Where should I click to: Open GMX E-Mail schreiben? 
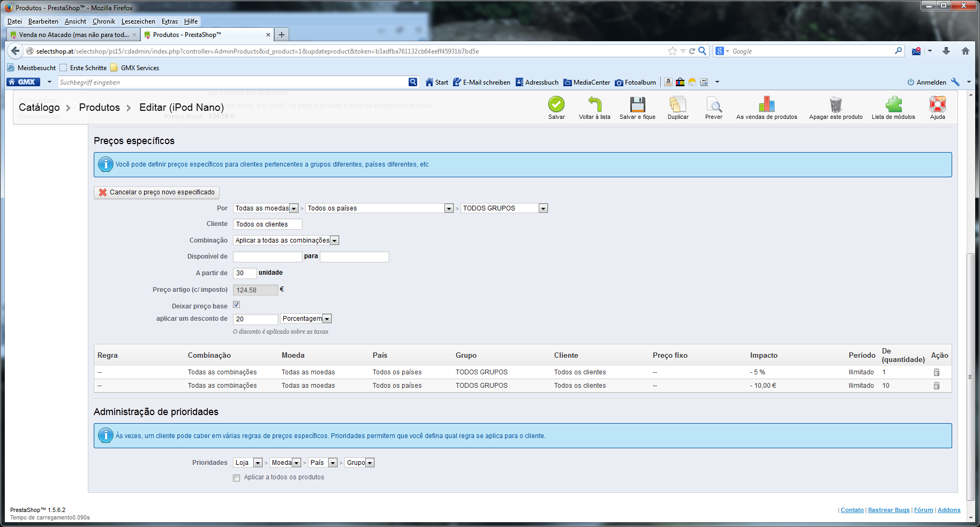coord(481,82)
